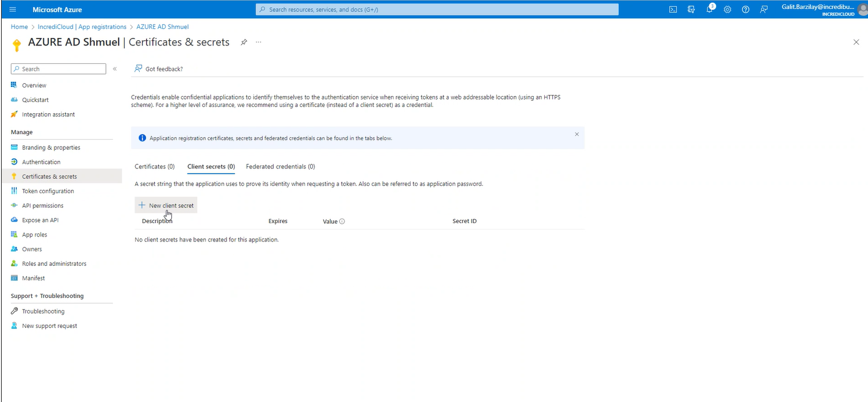The height and width of the screenshot is (402, 868).
Task: Click the New client secret button
Action: pos(166,205)
